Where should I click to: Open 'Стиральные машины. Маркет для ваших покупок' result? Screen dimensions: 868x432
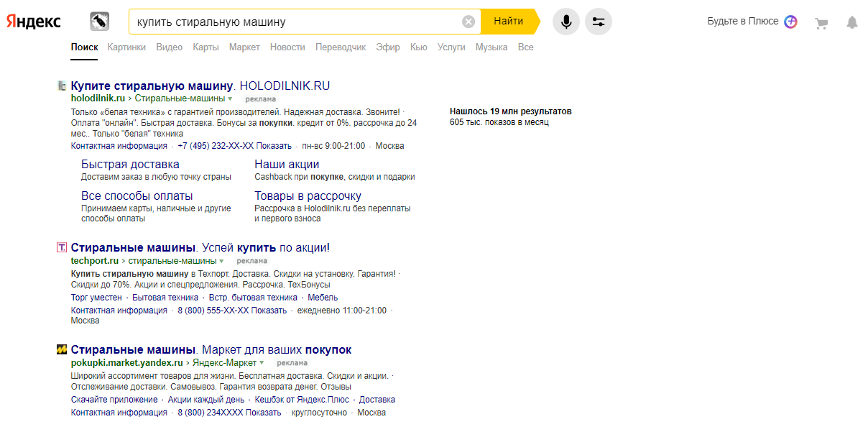(211, 350)
